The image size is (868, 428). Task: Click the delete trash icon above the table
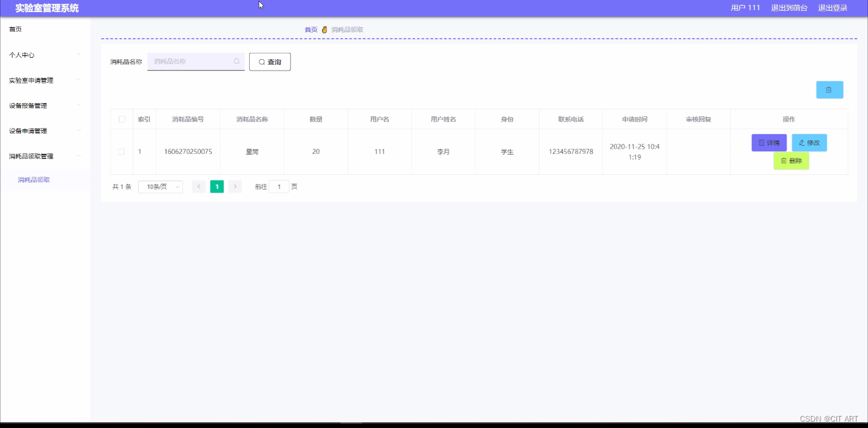click(x=829, y=90)
